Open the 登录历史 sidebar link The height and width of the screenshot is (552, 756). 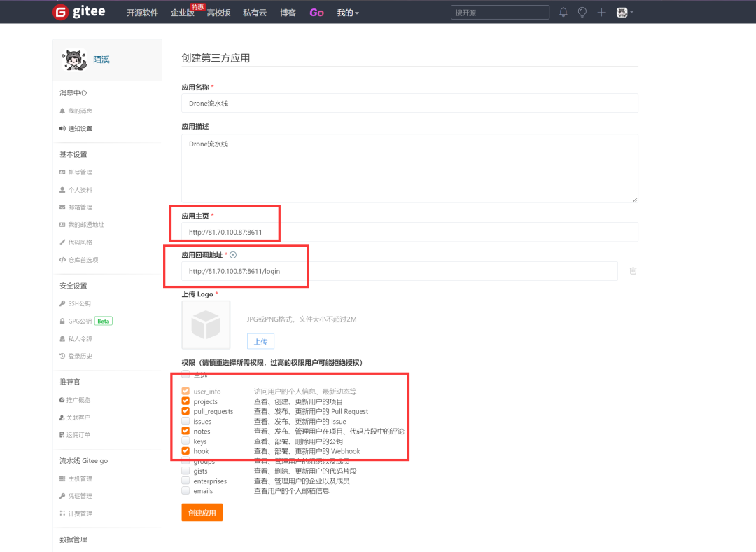[x=80, y=356]
